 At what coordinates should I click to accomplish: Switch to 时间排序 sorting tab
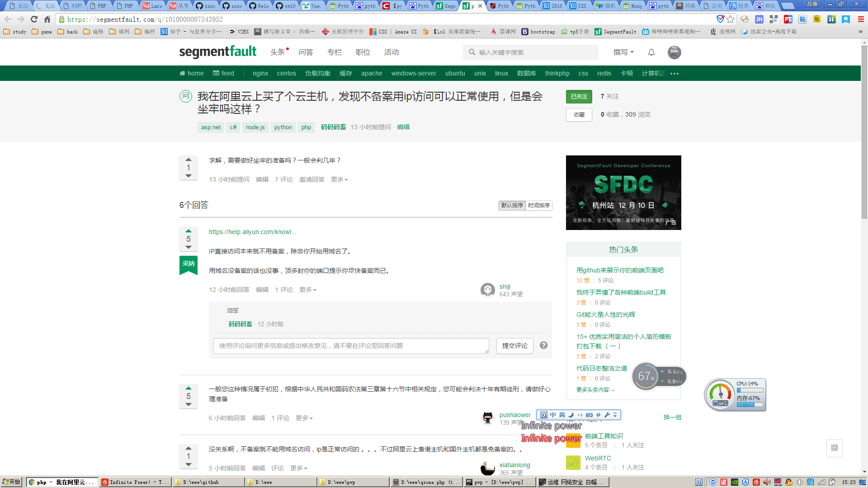[x=538, y=206]
